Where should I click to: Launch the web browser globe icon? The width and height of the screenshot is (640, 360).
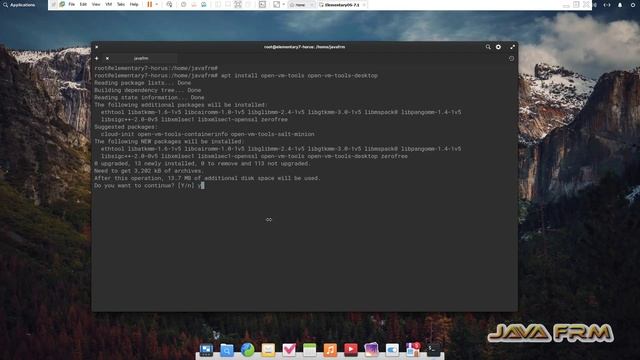247,349
